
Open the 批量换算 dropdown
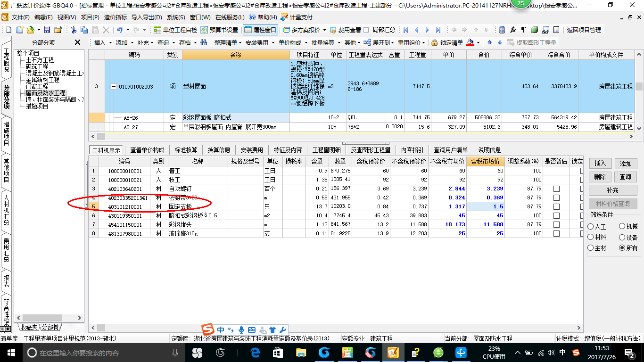(325, 42)
